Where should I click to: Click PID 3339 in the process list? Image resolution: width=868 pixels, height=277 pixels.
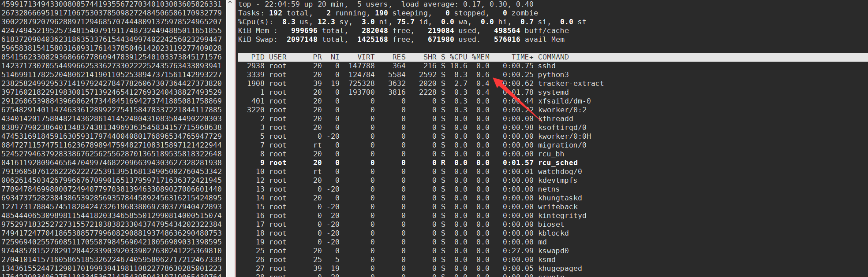coord(255,75)
